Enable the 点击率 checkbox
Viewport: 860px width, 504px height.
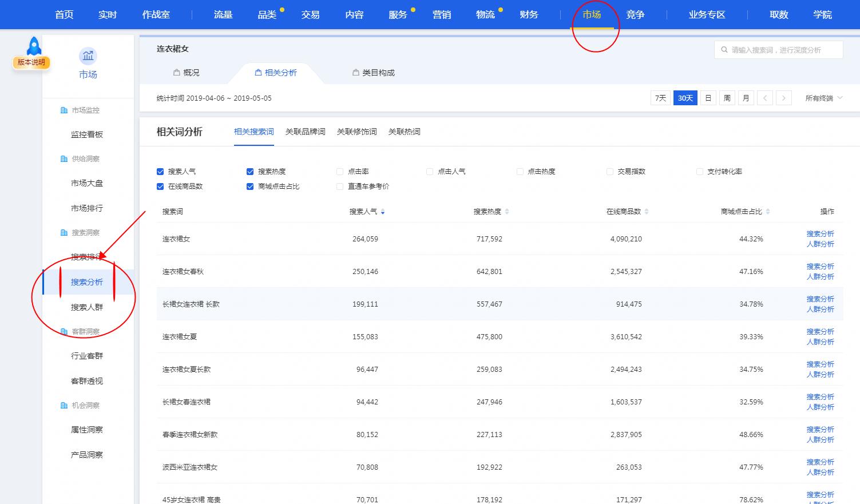(340, 172)
